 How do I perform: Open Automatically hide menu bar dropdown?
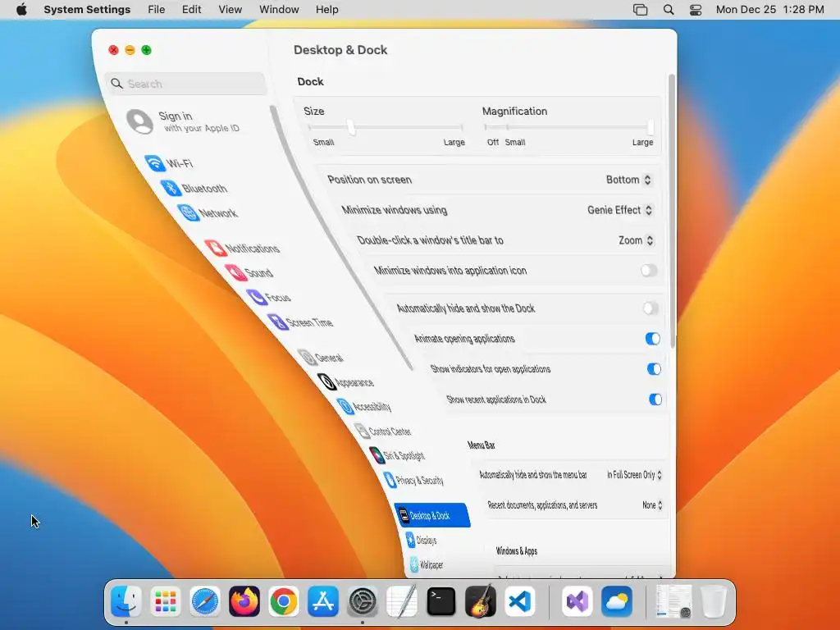(634, 475)
